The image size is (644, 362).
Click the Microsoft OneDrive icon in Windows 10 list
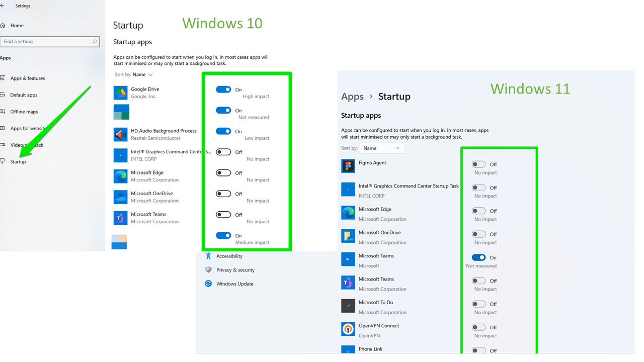click(120, 197)
